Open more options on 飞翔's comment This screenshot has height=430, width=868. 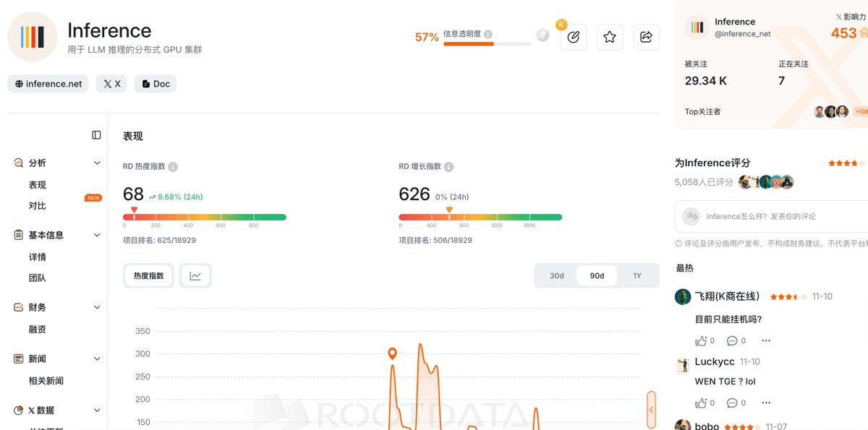[x=766, y=340]
